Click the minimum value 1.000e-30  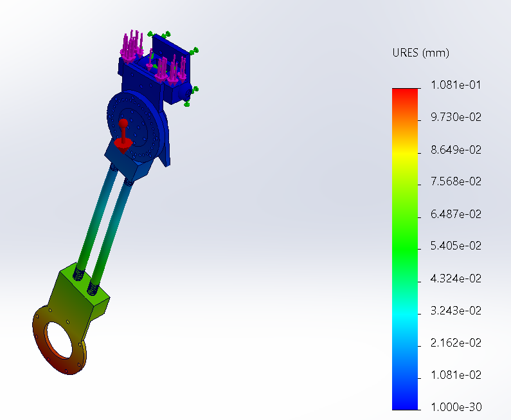(456, 407)
